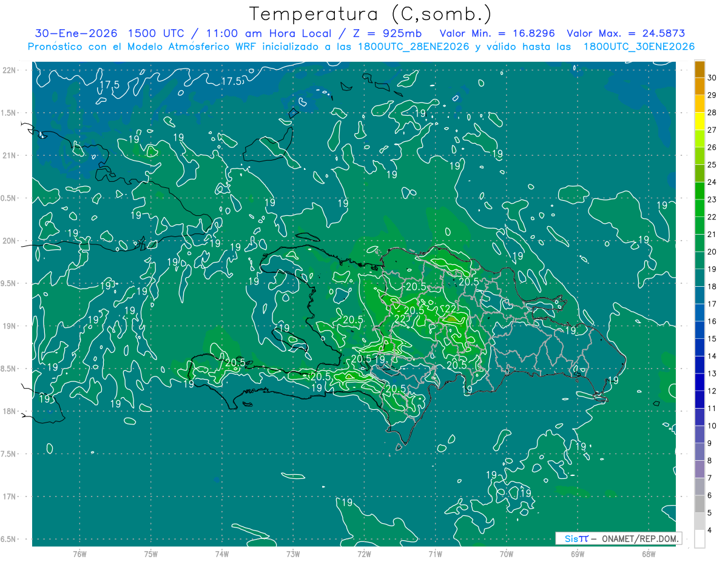Click the "74W" longitude axis label
The height and width of the screenshot is (562, 728).
(x=221, y=554)
